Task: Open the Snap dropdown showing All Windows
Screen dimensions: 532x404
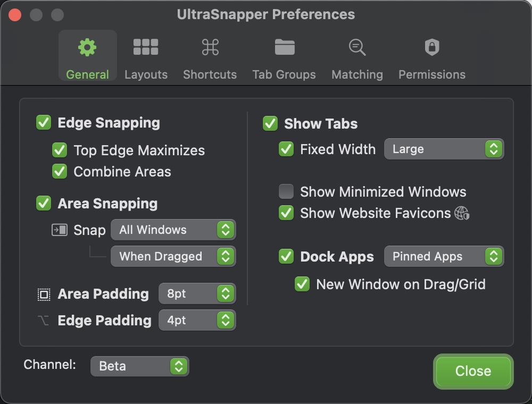Action: click(x=173, y=230)
